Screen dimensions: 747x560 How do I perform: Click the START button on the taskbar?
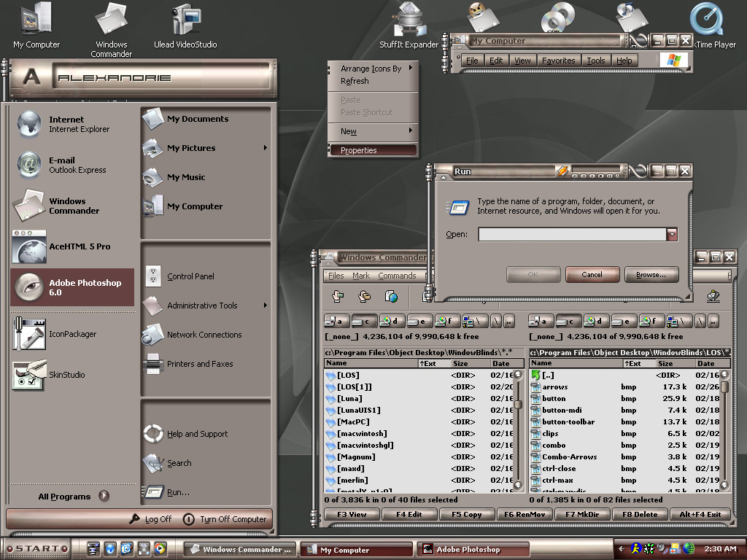coord(36,548)
